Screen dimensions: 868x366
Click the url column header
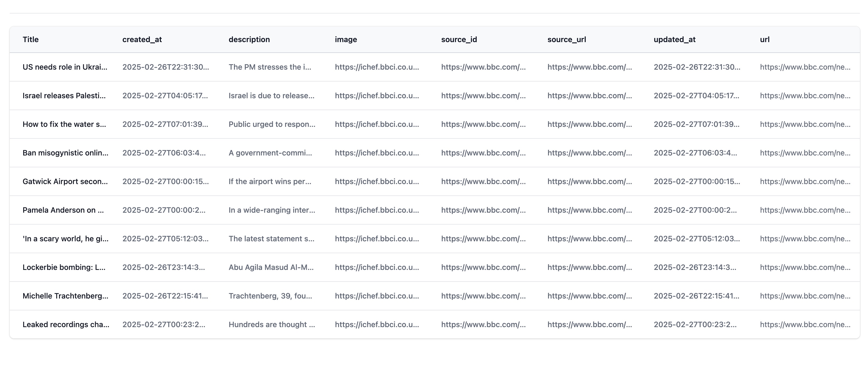[x=764, y=39]
